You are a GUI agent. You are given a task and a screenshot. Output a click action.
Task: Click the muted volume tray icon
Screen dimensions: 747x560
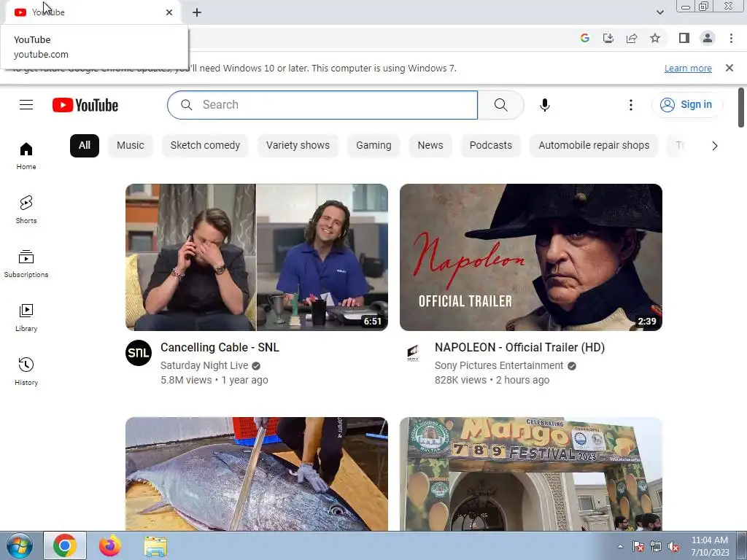pos(673,547)
